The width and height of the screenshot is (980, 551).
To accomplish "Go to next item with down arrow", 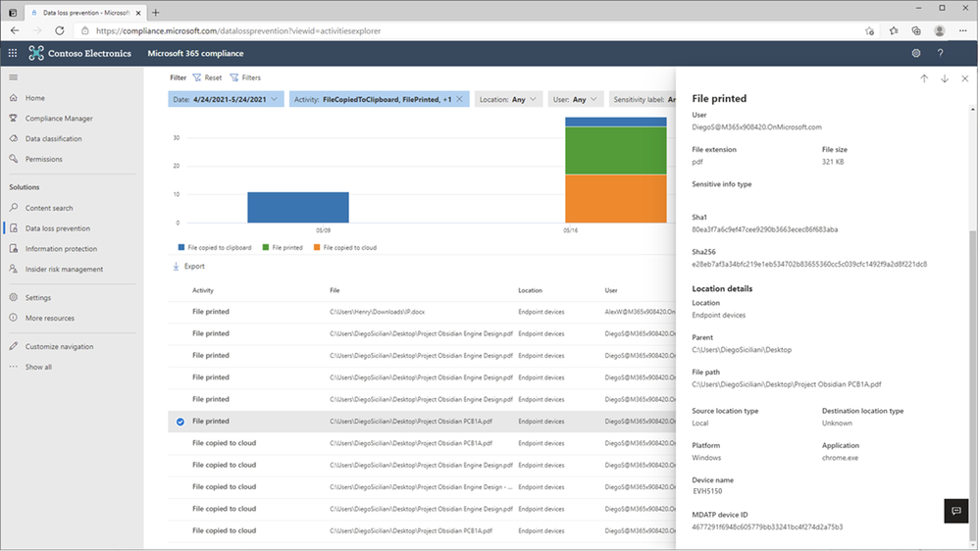I will [945, 78].
